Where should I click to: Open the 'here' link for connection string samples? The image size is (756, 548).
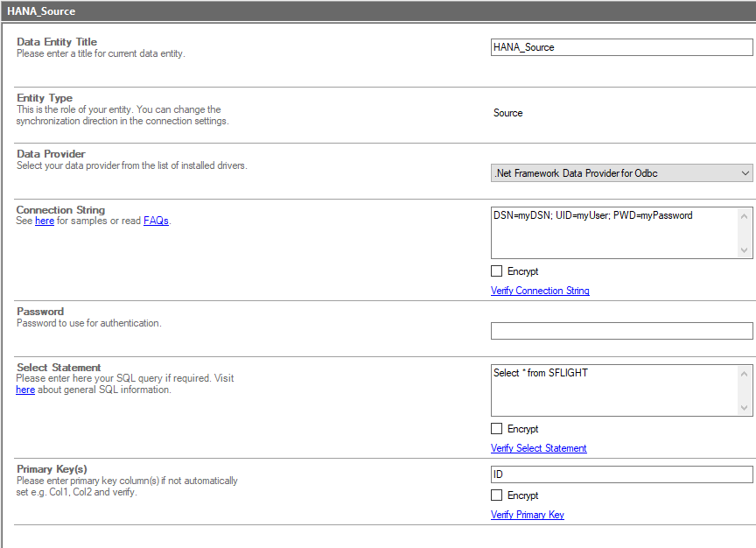point(45,221)
